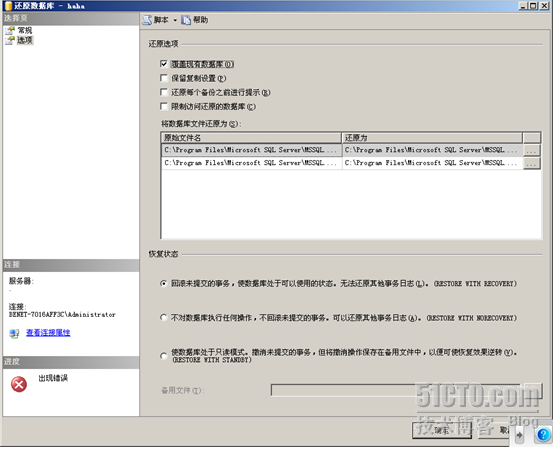Viewport: 553px width, 449px height.
Task: Click second row 还原为 path cell
Action: (x=432, y=163)
